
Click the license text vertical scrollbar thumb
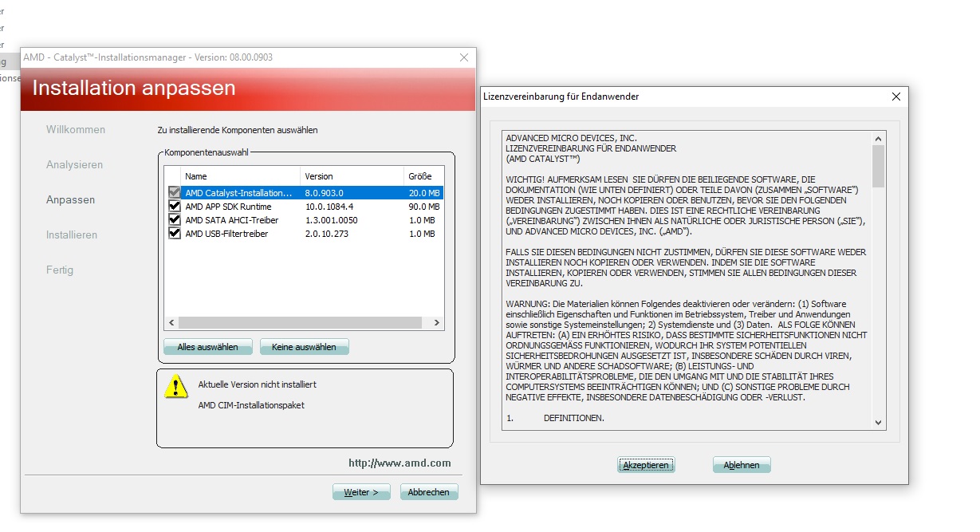(x=878, y=165)
